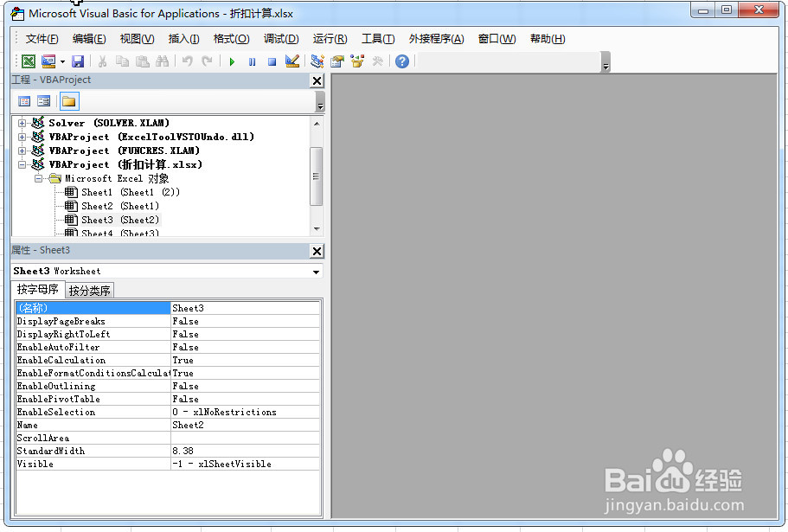Click the blue Help question icon
Screen dimensions: 788x532
[x=402, y=61]
